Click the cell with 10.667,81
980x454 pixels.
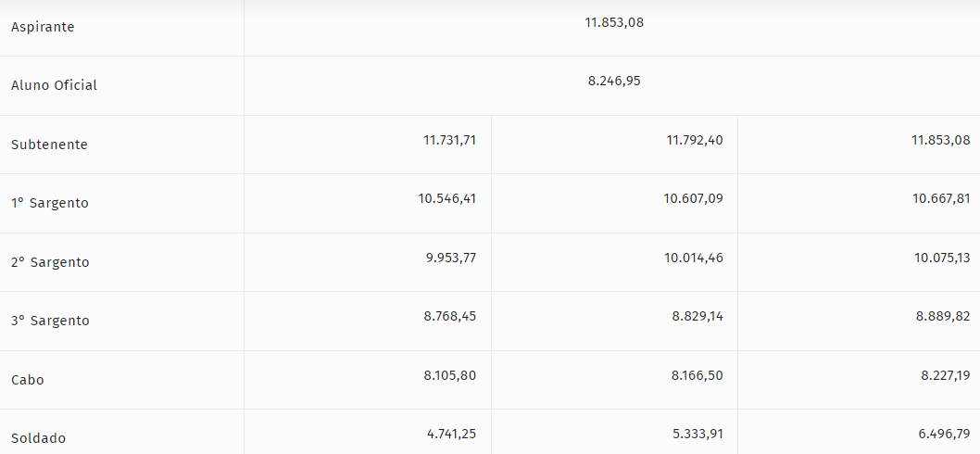click(x=940, y=198)
